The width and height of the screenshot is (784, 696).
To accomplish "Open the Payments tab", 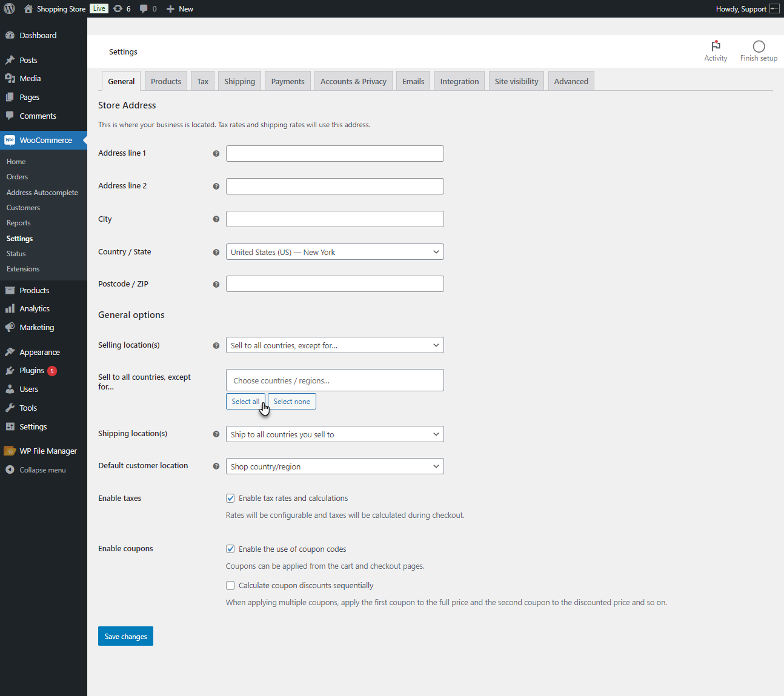I will [x=288, y=81].
